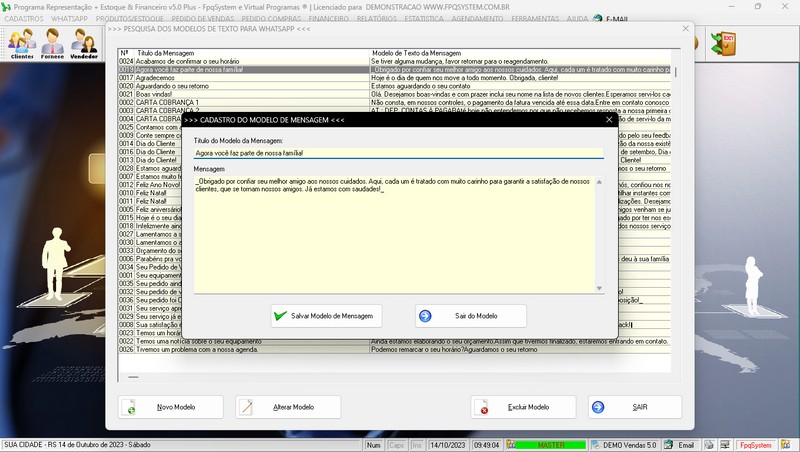This screenshot has width=800, height=452.
Task: Click the globe icon next to E-MAIL
Action: pyautogui.click(x=597, y=19)
